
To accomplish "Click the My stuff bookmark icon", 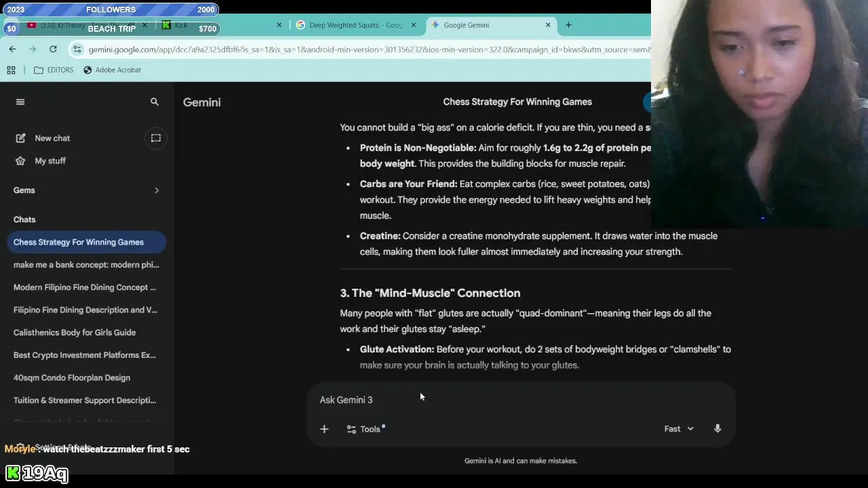I will [x=20, y=161].
